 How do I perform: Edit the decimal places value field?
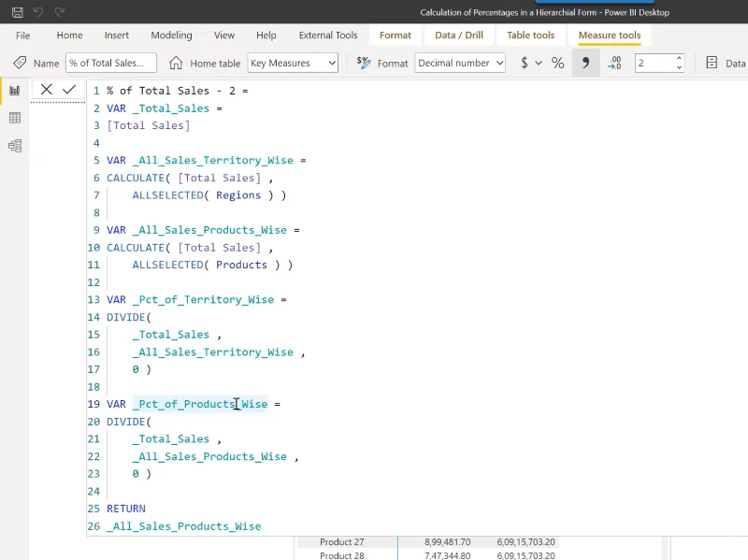654,63
